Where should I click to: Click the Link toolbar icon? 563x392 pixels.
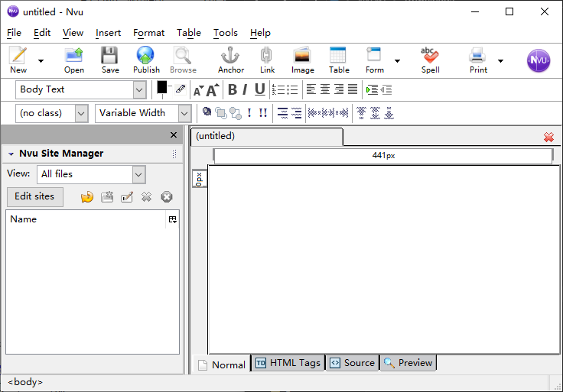pos(266,60)
